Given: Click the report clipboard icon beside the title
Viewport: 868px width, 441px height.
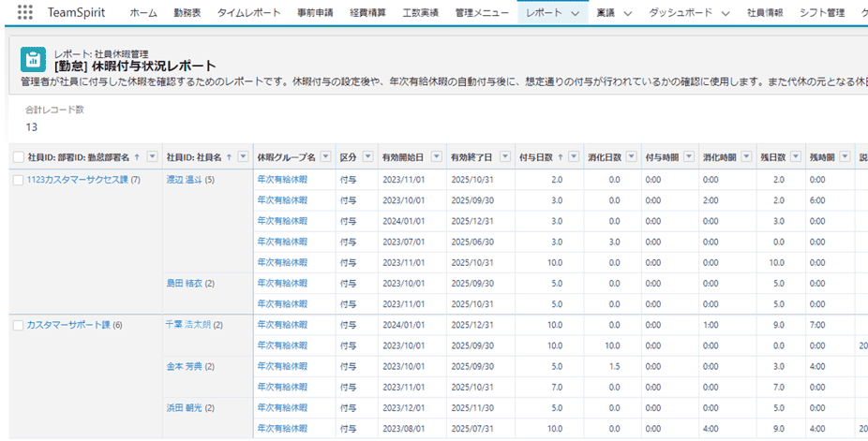Looking at the screenshot, I should 32,61.
